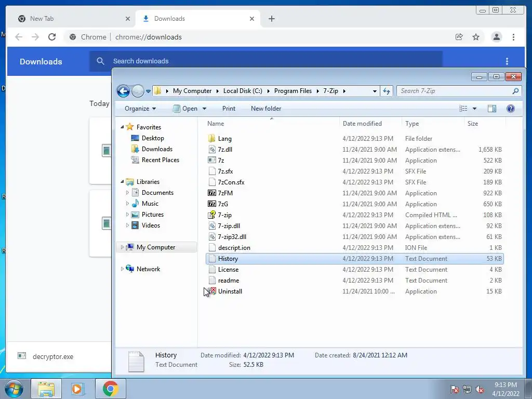This screenshot has width=532, height=399.
Task: Reload the Chrome downloads page
Action: [x=52, y=37]
